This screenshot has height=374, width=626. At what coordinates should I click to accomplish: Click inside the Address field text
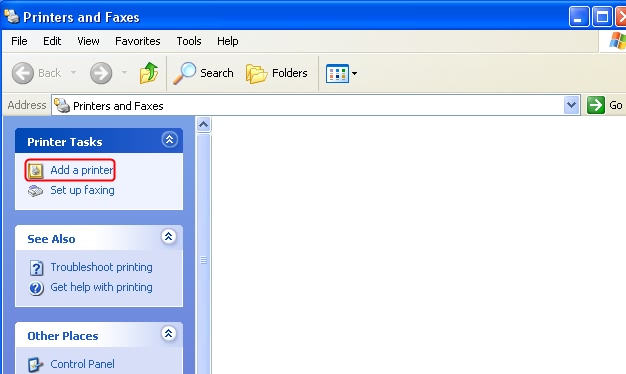click(118, 106)
